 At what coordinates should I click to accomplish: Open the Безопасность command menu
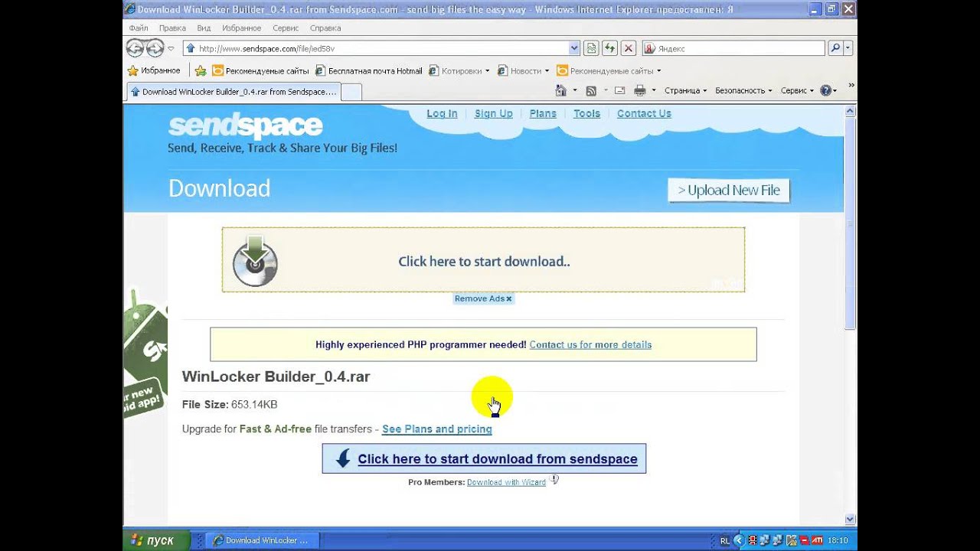click(x=743, y=90)
